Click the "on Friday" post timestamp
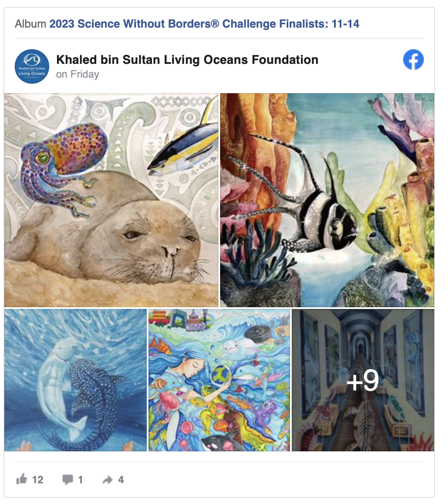 click(78, 74)
